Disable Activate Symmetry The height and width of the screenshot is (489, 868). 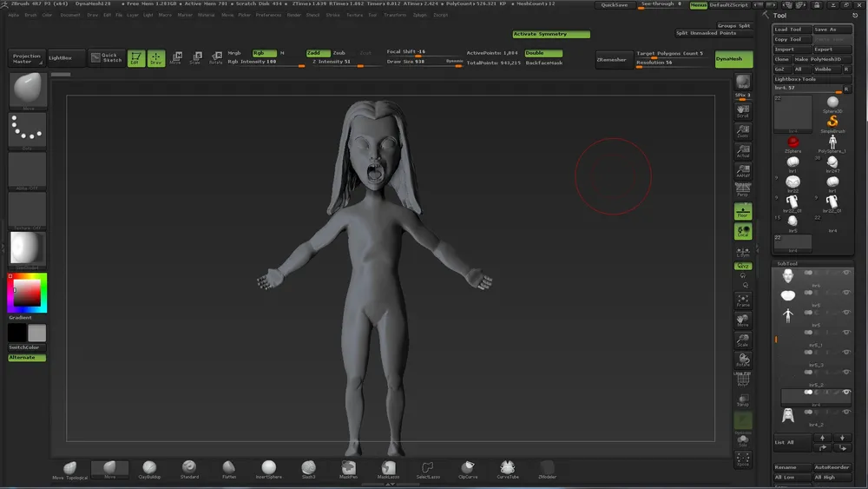point(551,34)
